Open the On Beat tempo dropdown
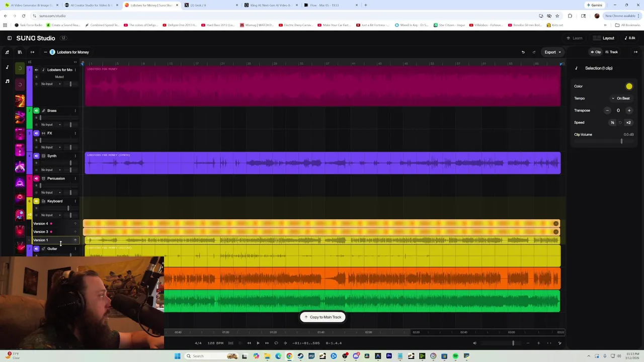 (621, 99)
